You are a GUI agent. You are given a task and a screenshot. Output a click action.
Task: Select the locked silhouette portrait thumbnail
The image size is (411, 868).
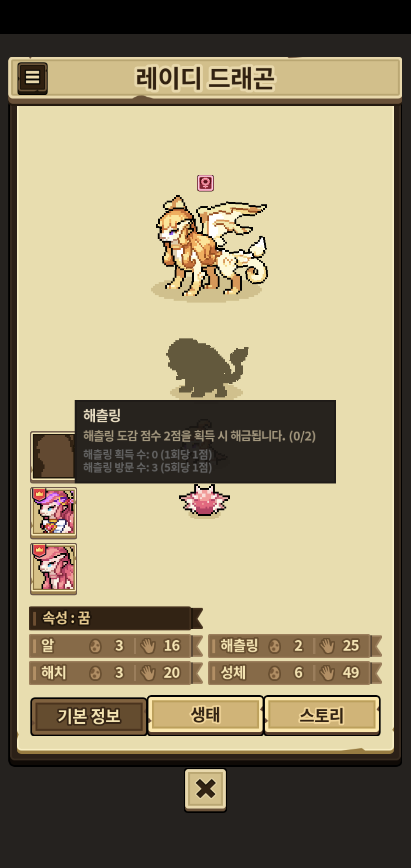[53, 457]
